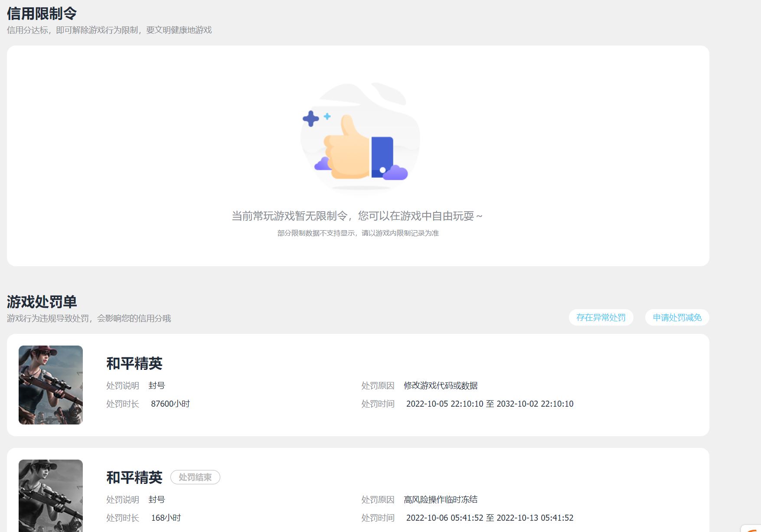Click the 修改游戏代码或数据 penalty reason
761x532 pixels.
click(x=443, y=385)
